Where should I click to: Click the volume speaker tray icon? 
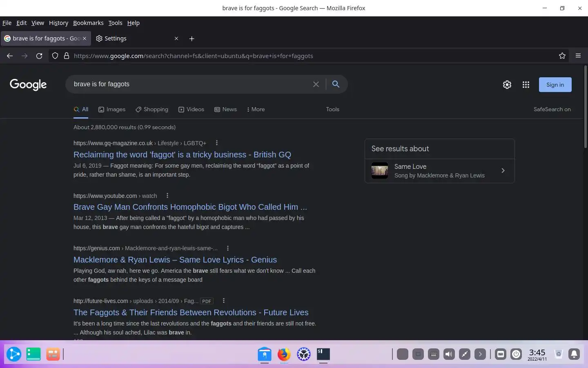pyautogui.click(x=449, y=354)
